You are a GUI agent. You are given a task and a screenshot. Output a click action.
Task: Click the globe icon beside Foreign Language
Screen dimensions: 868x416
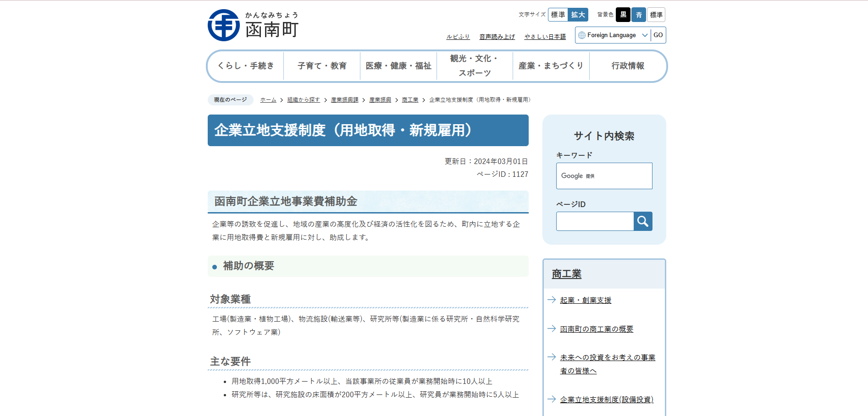coord(582,35)
